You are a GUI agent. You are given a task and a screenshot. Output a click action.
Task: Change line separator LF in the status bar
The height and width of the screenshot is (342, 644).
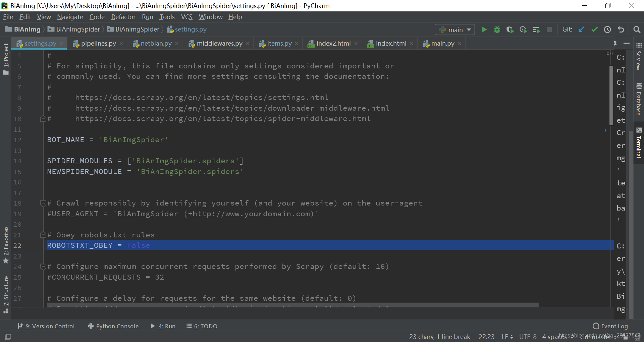[x=507, y=337]
